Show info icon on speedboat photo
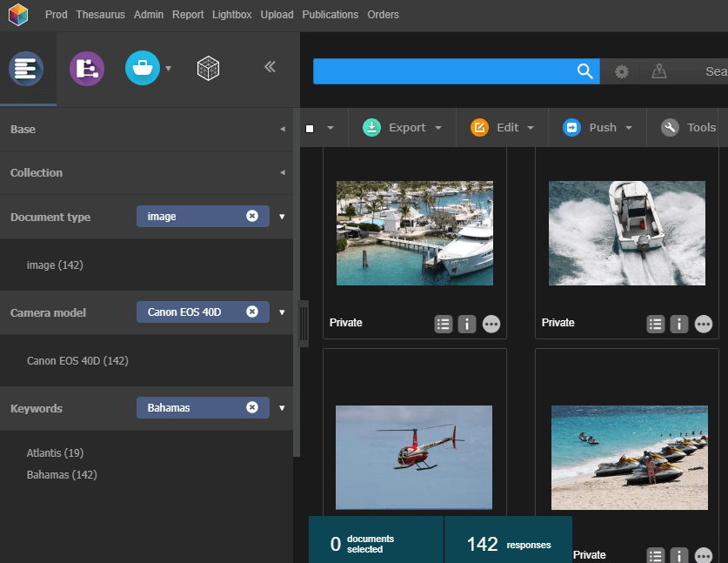 679,325
